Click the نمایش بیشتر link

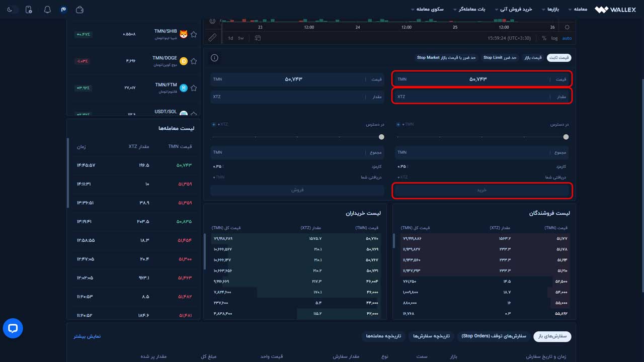pyautogui.click(x=88, y=336)
